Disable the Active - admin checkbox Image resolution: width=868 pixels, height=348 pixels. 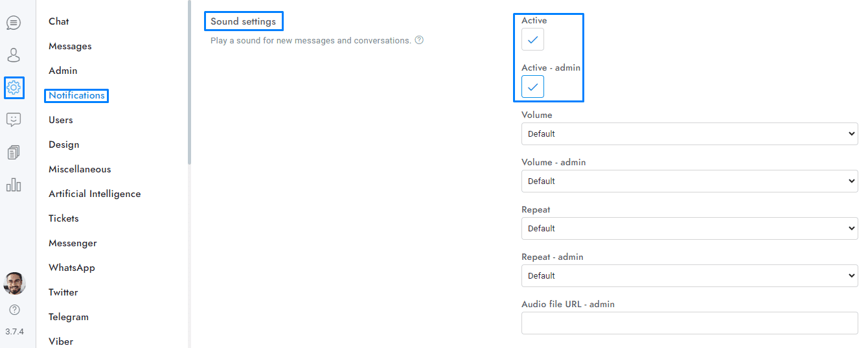532,87
